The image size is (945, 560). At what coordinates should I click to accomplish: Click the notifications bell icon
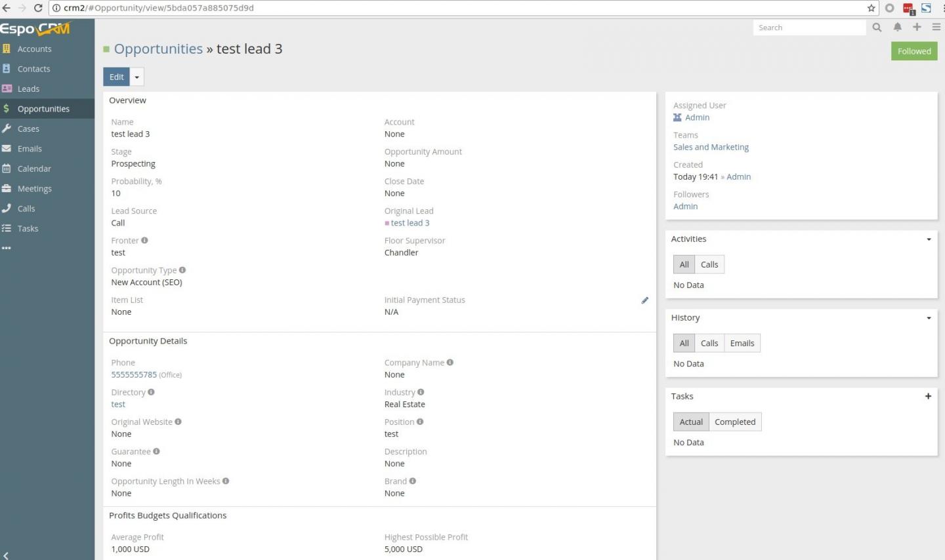[x=897, y=27]
